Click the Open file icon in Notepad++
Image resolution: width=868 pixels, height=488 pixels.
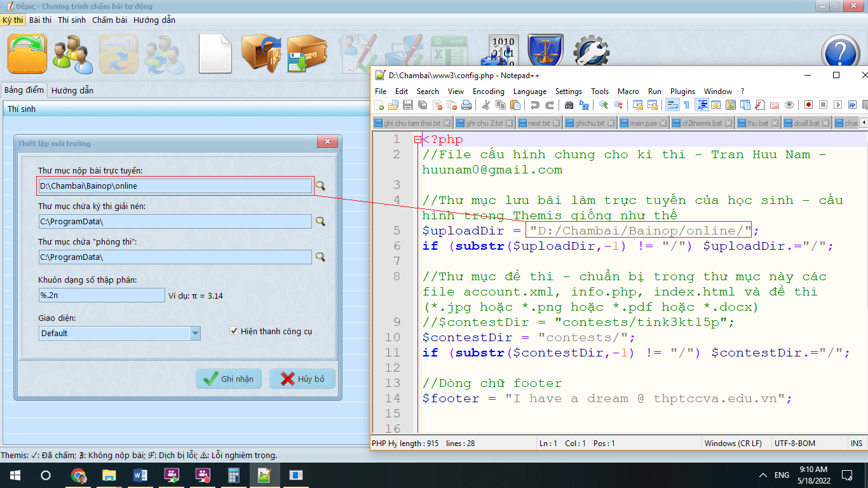click(x=393, y=105)
